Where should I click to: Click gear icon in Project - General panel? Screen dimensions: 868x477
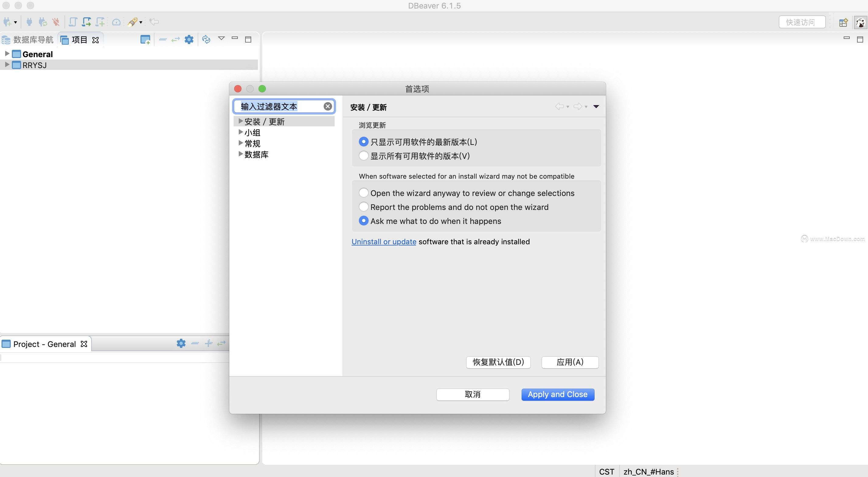pyautogui.click(x=181, y=343)
